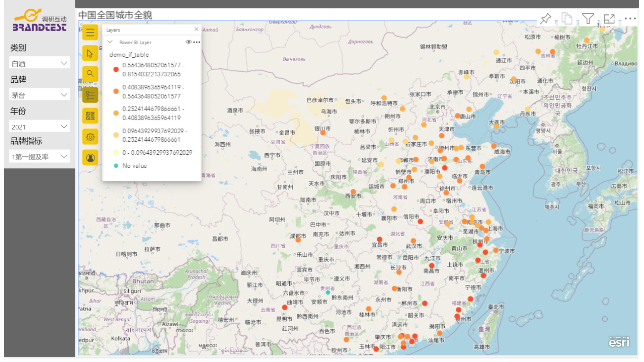The height and width of the screenshot is (362, 644).
Task: Select the arrow selection tool
Action: (x=90, y=53)
